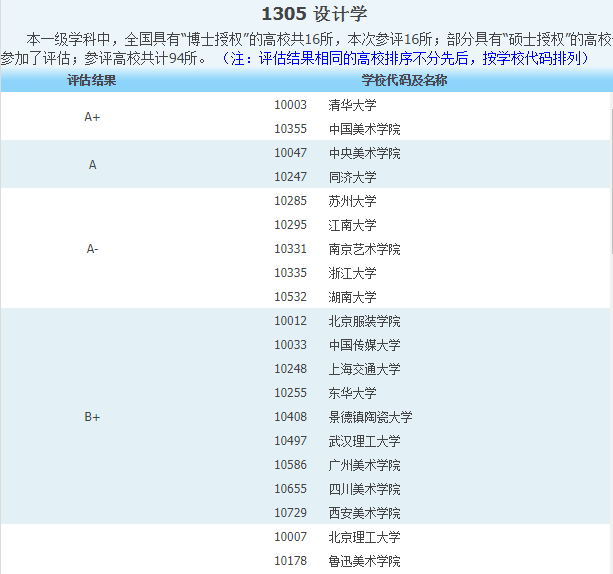Select 上海交通大学 in the B+ group
Image resolution: width=613 pixels, height=574 pixels.
coord(364,369)
